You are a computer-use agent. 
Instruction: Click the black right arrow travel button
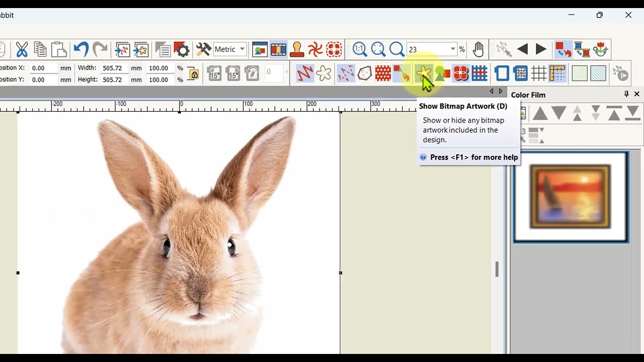(541, 49)
